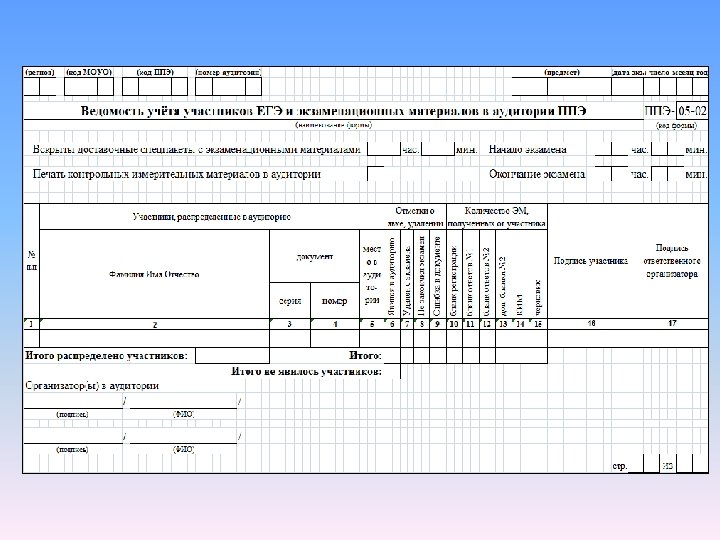Select the 'Окончание экзамена' label
The image size is (720, 540).
pyautogui.click(x=537, y=174)
